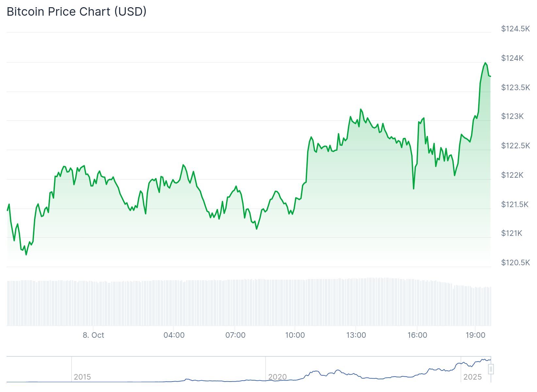Click the 2015 label in the navigator timeline
Viewport: 537px width, 392px height.
(x=82, y=377)
